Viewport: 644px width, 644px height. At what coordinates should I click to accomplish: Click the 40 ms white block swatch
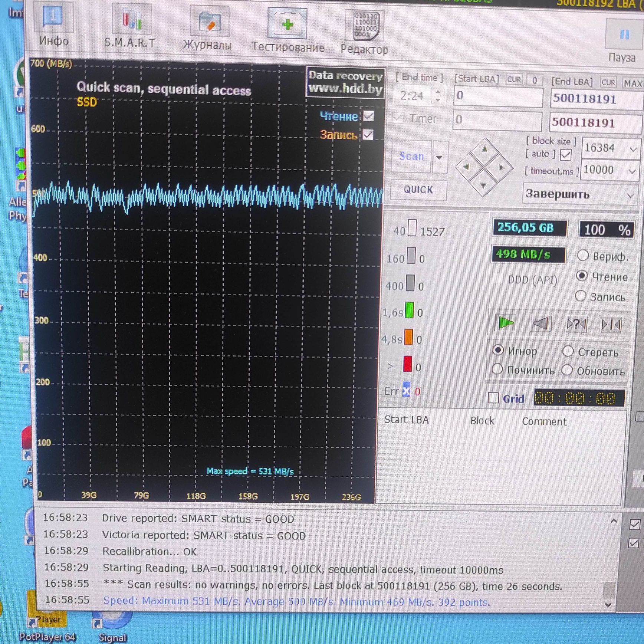click(x=412, y=228)
